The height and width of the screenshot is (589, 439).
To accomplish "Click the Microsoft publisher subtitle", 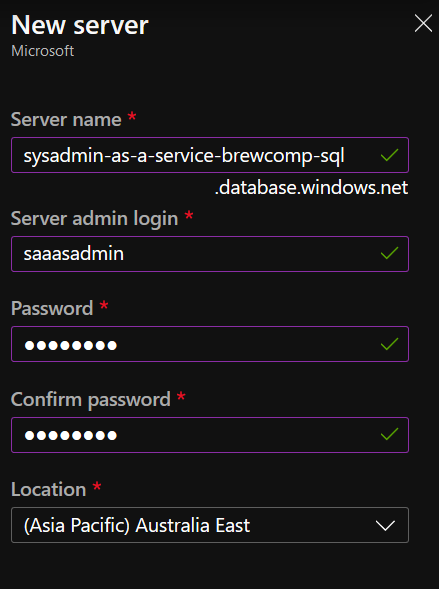I will (42, 51).
